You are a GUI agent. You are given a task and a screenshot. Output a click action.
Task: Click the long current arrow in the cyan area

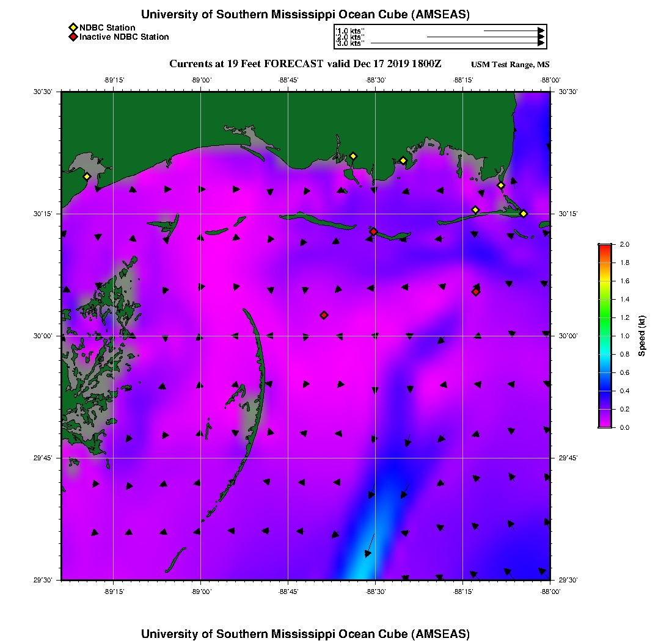(x=370, y=543)
